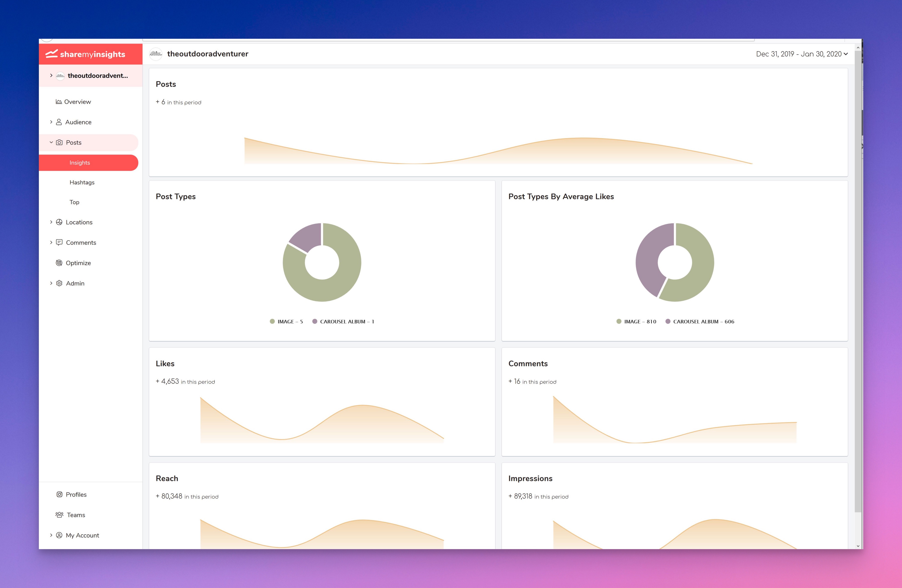Open the Hashtags submenu item
The image size is (902, 588).
pyautogui.click(x=82, y=182)
